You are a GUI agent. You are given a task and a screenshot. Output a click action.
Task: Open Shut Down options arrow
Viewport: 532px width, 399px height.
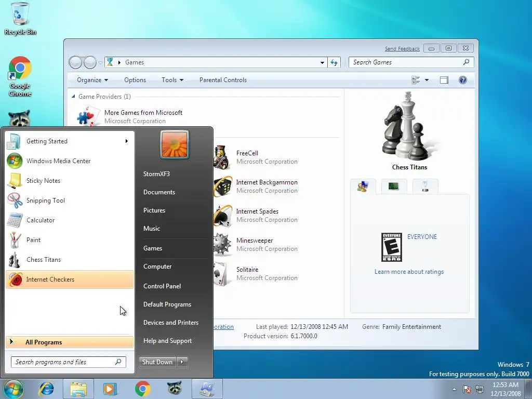[182, 362]
